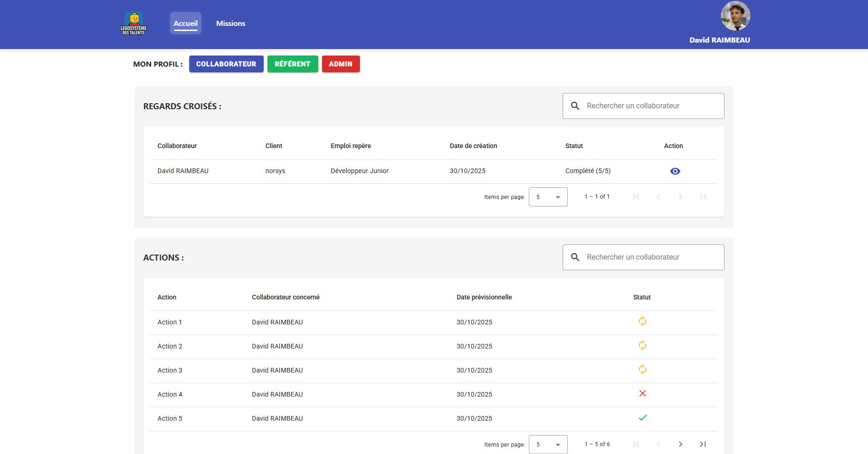Image resolution: width=868 pixels, height=454 pixels.
Task: Click the Legosystème des Talents logo
Action: coord(133,23)
